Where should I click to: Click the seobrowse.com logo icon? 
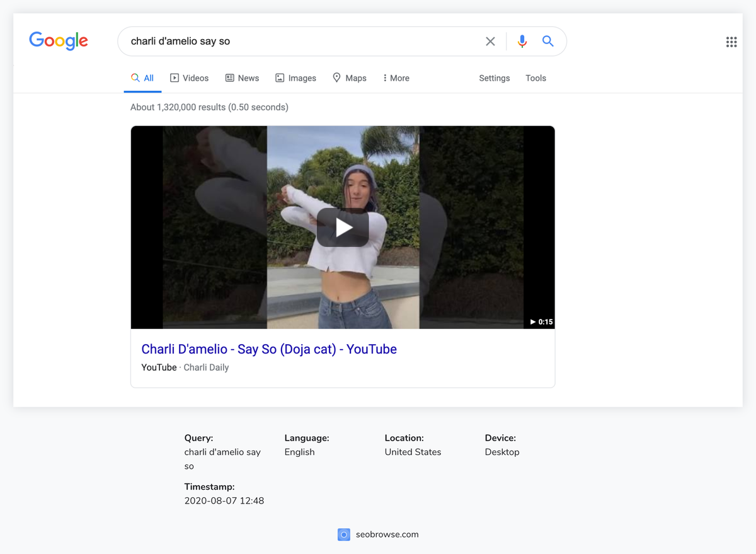tap(344, 534)
